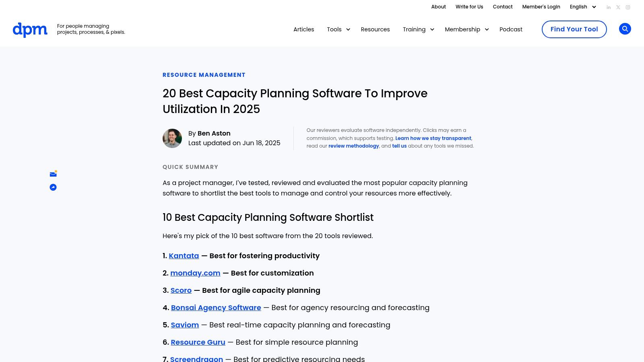The height and width of the screenshot is (362, 644).
Task: Click the "Best for agile capacity planning" text
Action: tap(261, 290)
